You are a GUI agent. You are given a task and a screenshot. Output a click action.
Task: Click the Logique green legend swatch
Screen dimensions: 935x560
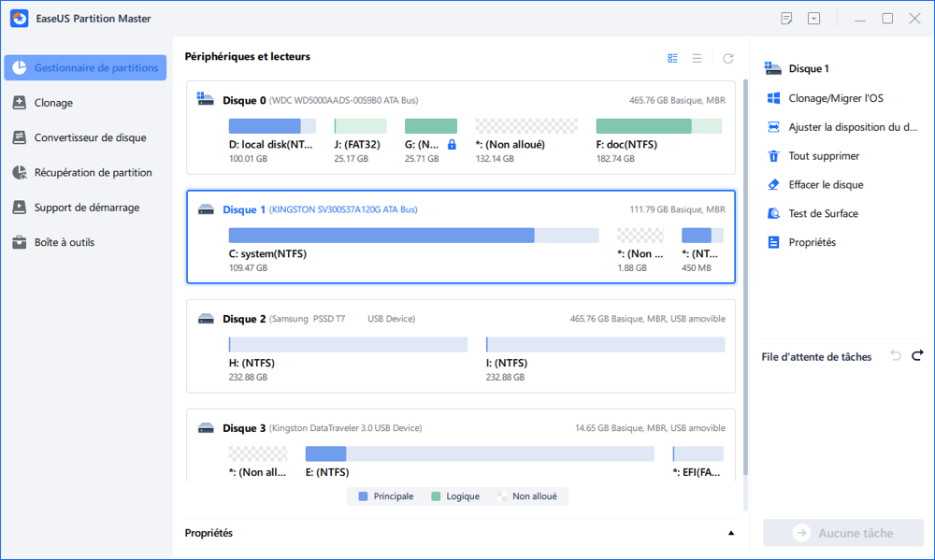point(436,496)
